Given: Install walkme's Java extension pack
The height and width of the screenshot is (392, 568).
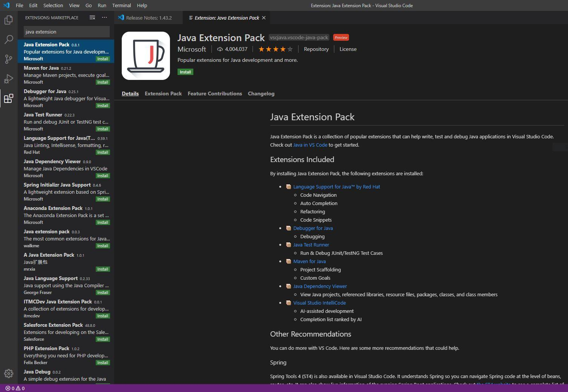Looking at the screenshot, I should pyautogui.click(x=103, y=246).
